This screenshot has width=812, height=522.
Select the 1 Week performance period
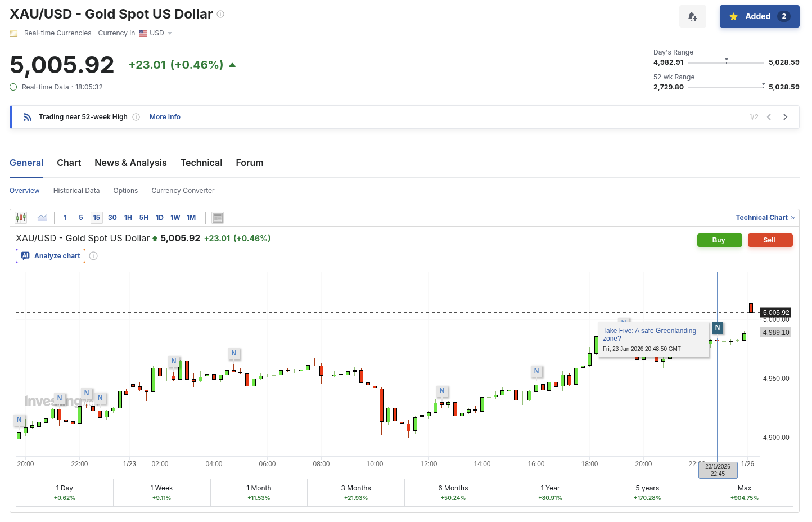tap(162, 493)
